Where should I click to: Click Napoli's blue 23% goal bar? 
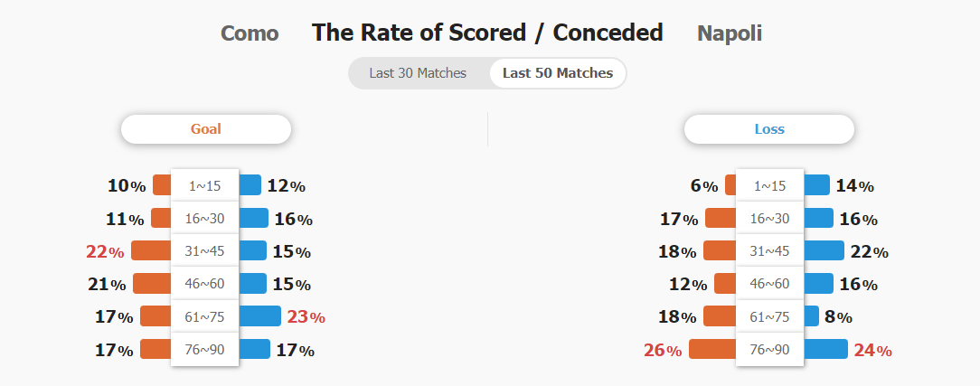(x=260, y=316)
